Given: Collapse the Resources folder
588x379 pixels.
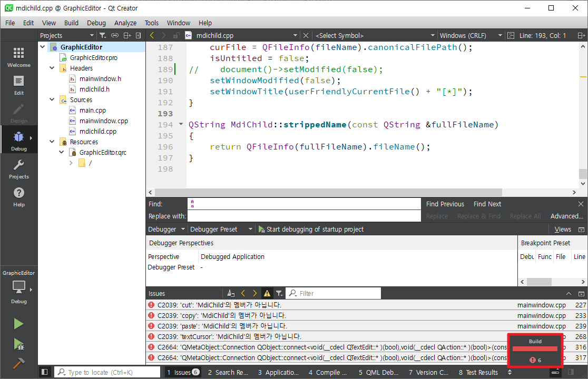Looking at the screenshot, I should click(52, 142).
